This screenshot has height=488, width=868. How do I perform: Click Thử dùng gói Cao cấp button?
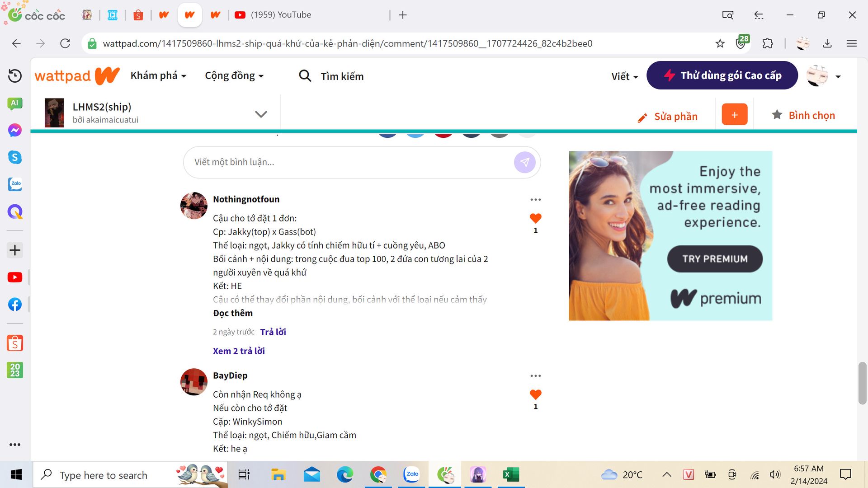tap(722, 75)
